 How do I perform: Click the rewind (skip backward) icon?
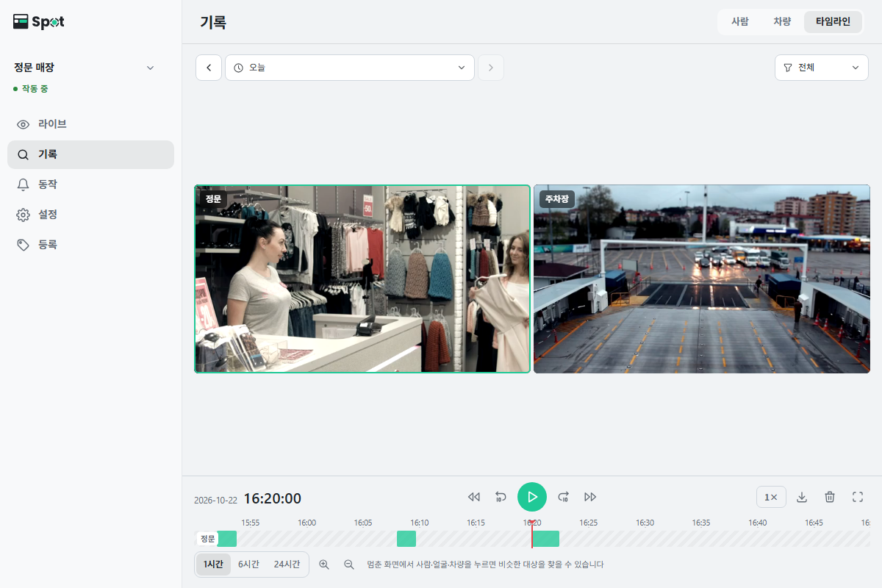[x=474, y=497]
